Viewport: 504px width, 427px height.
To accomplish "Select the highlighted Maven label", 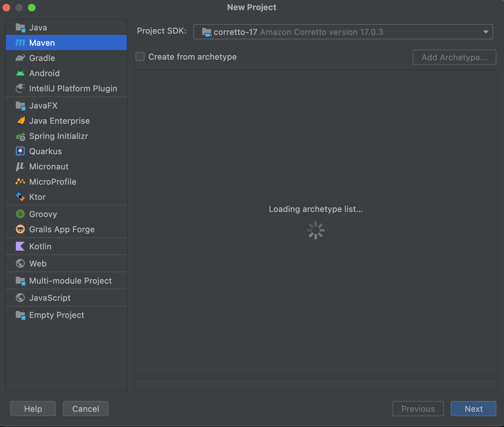I will pos(42,43).
